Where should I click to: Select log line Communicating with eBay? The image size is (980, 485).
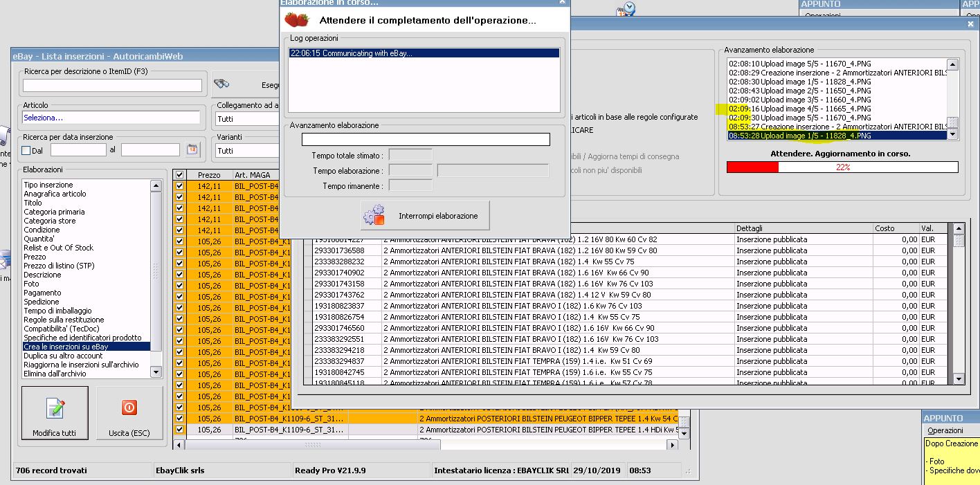[424, 53]
